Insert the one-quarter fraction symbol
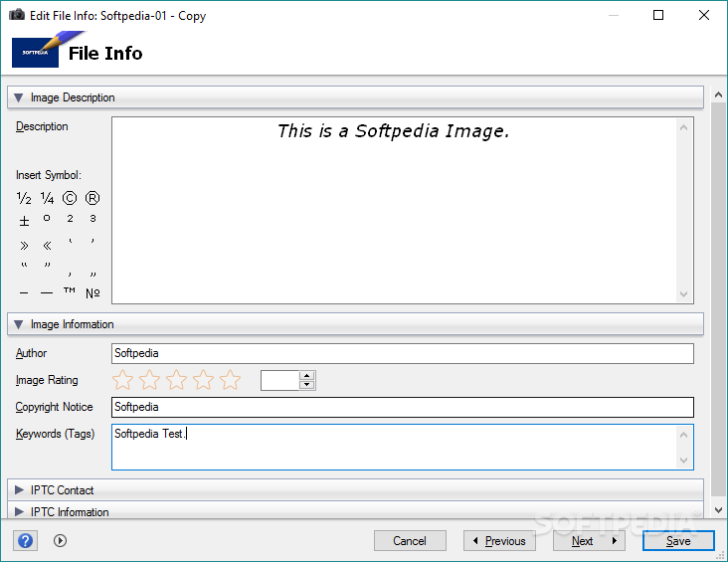This screenshot has width=728, height=562. coord(47,198)
